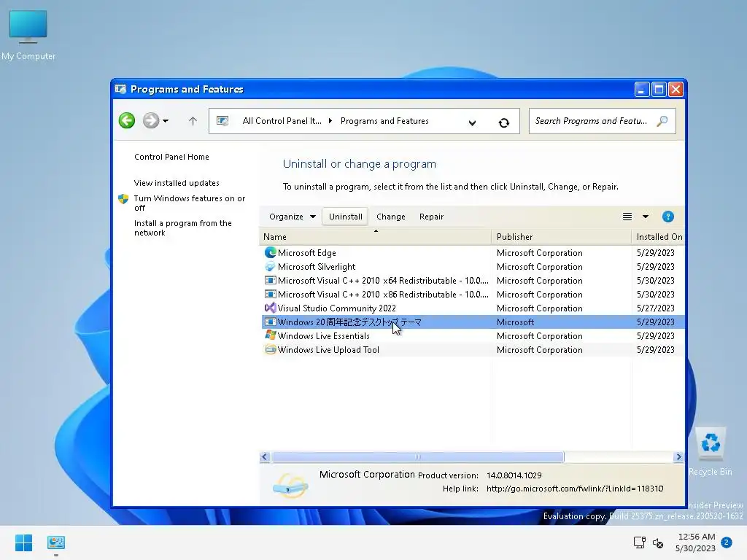Open the recent locations dropdown beside Forward
The width and height of the screenshot is (747, 560).
[166, 121]
